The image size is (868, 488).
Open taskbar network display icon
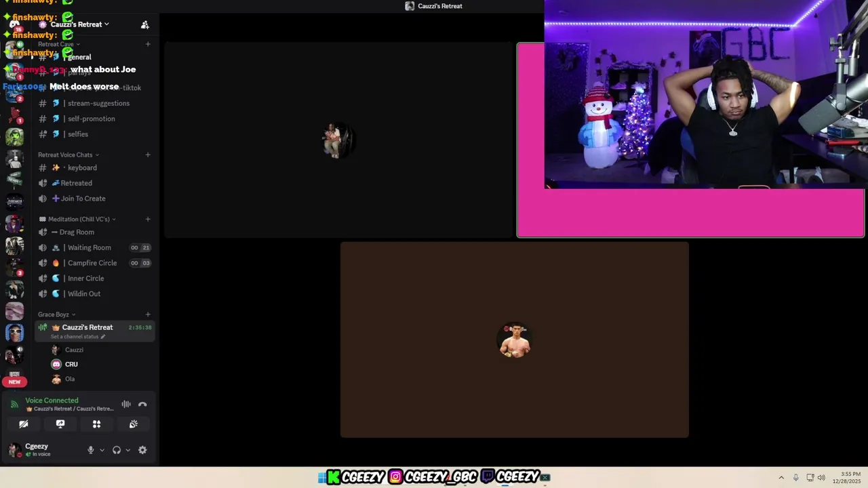(810, 477)
